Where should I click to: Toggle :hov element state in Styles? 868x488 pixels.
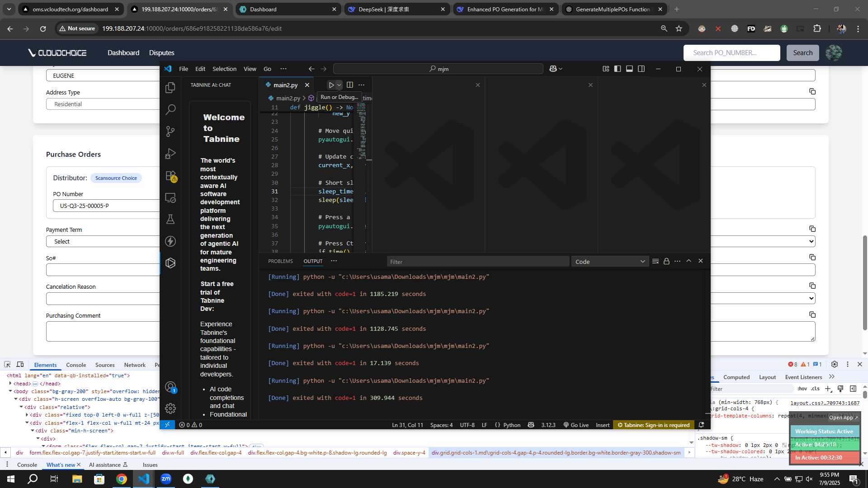(x=802, y=389)
